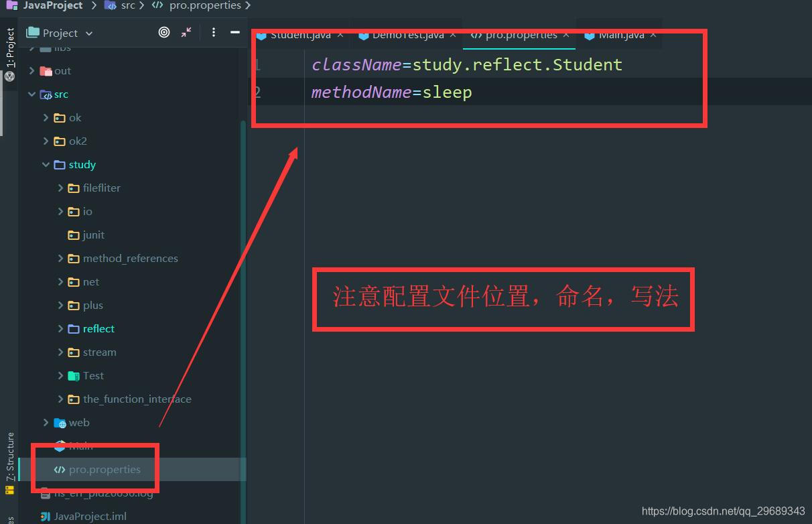
Task: Switch to the Main.java editor tab
Action: (621, 35)
